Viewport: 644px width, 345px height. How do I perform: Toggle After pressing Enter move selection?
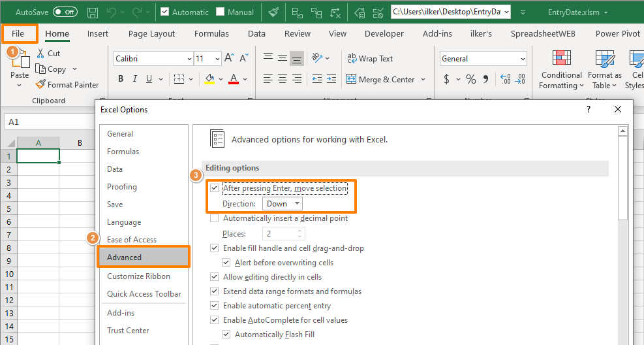pyautogui.click(x=215, y=188)
